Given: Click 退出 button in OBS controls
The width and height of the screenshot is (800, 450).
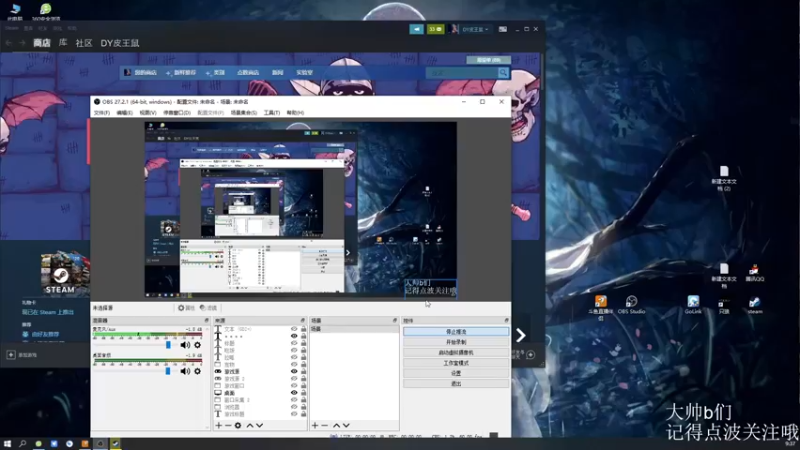Looking at the screenshot, I should coord(456,383).
